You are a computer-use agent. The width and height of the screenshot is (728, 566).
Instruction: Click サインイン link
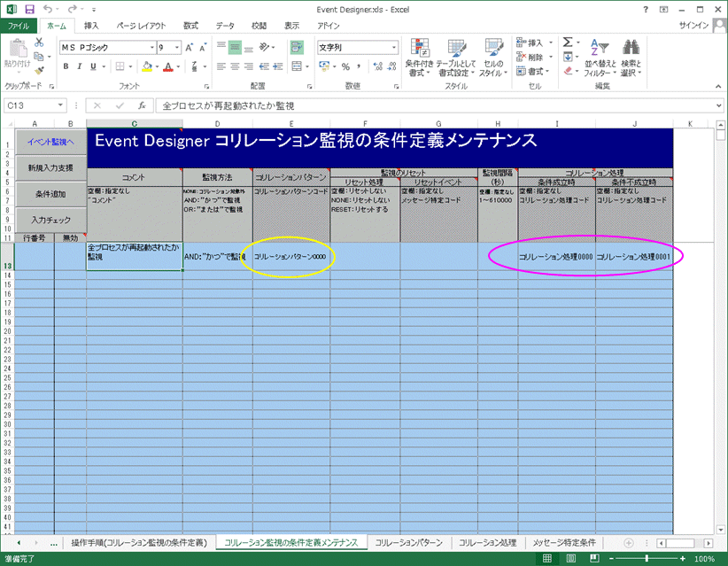[x=693, y=26]
